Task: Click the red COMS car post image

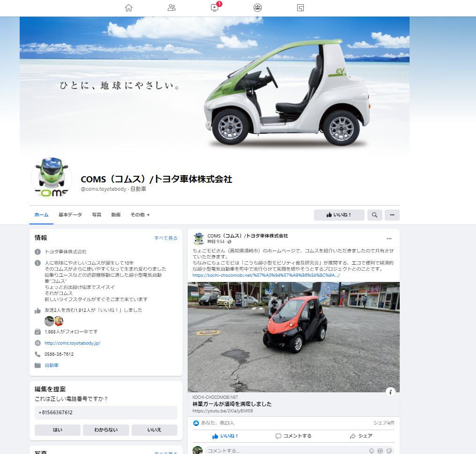Action: (x=293, y=337)
